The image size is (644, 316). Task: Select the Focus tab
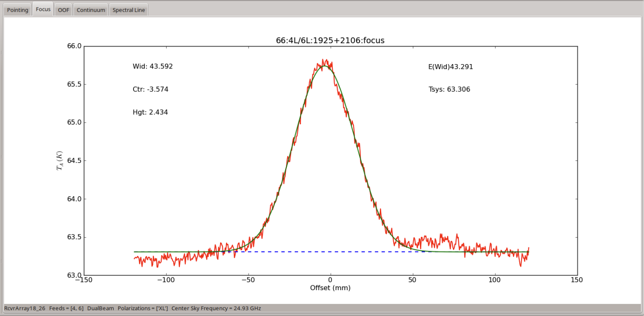[x=43, y=9]
